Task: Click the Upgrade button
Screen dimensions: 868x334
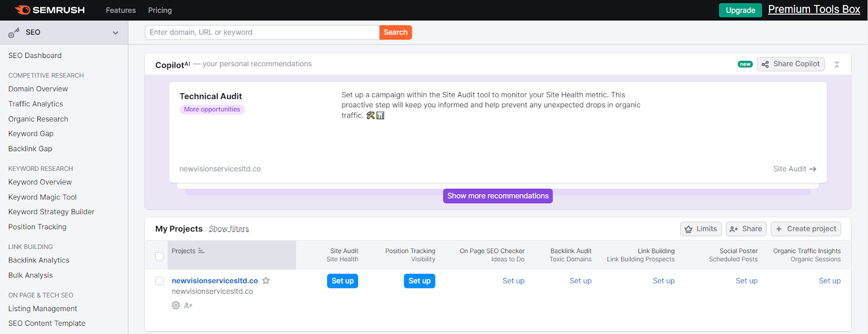Action: 741,10
